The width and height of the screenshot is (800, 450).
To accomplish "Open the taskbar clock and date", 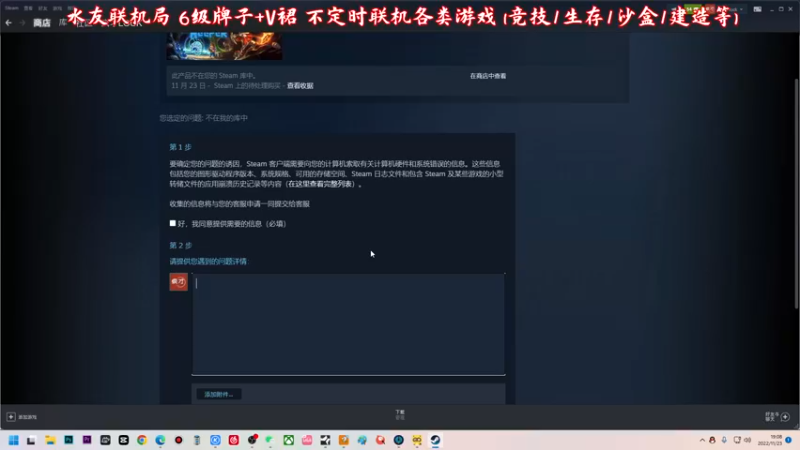I will [770, 440].
